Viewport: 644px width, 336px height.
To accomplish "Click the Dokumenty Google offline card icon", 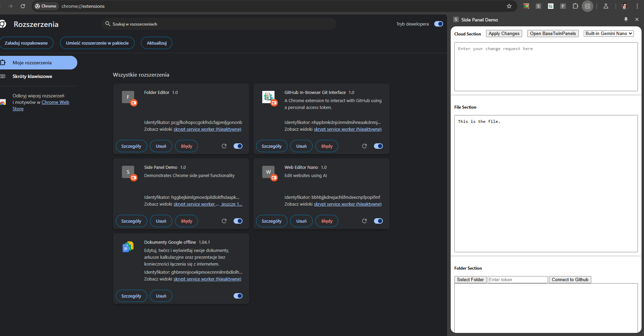I will click(x=128, y=247).
